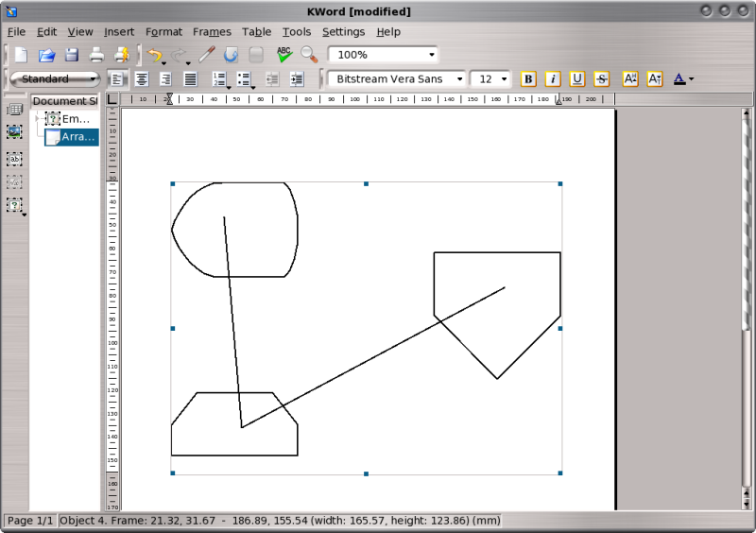Viewport: 756px width, 533px height.
Task: Open the Insert menu
Action: pyautogui.click(x=119, y=32)
